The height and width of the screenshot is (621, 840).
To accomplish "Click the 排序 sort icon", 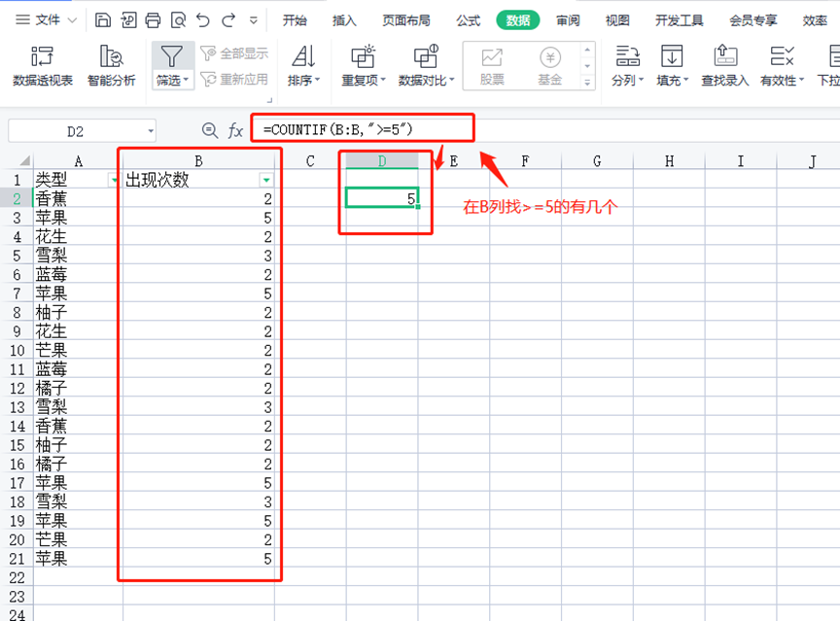I will click(x=303, y=55).
